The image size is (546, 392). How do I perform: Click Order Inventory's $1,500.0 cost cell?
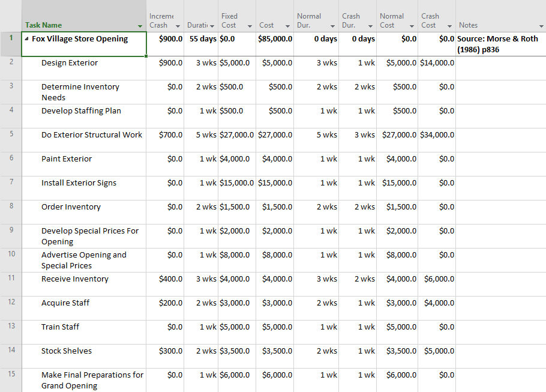pyautogui.click(x=275, y=212)
